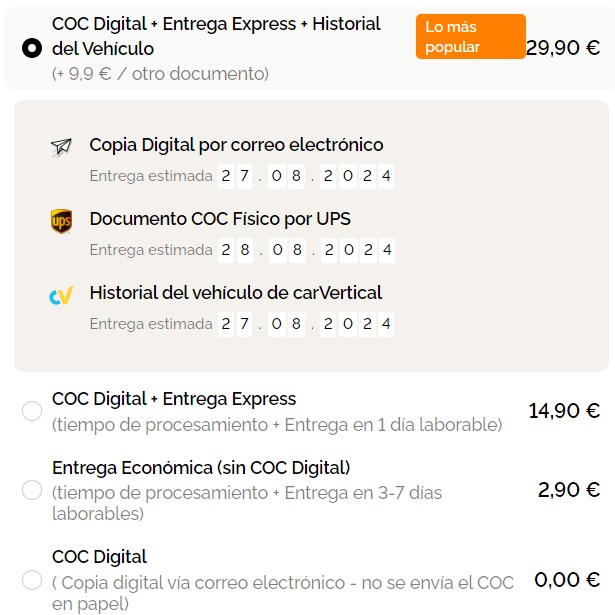
Task: Select the free COC Digital radio option
Action: click(32, 580)
